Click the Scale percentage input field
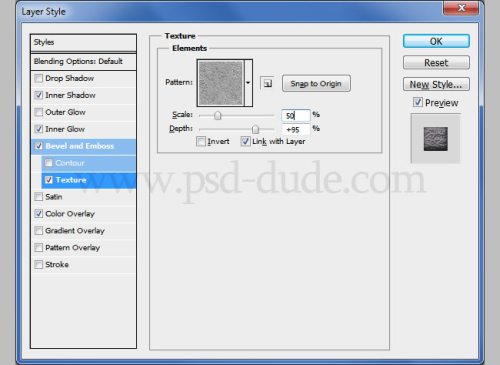The width and height of the screenshot is (500, 365). [x=295, y=115]
